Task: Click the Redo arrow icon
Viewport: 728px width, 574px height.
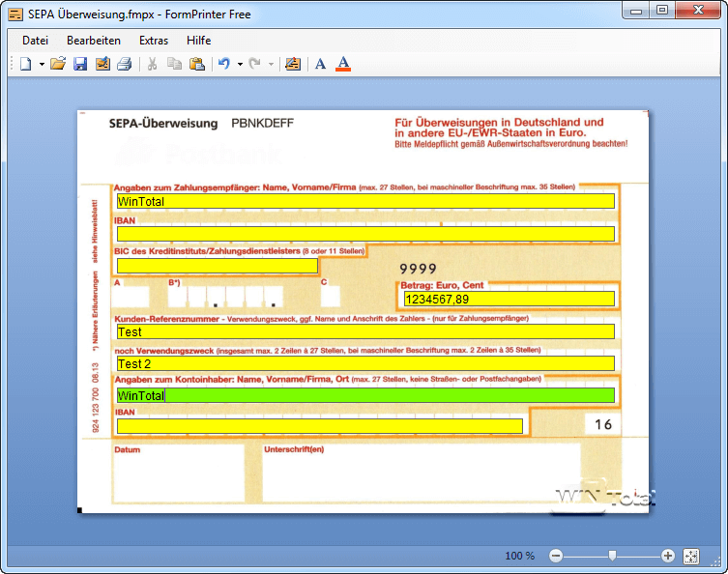Action: (x=255, y=64)
